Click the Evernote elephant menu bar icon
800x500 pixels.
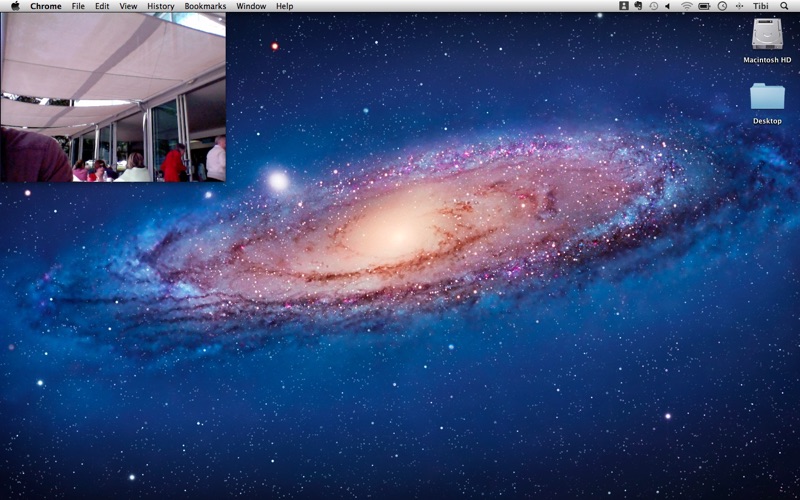638,6
